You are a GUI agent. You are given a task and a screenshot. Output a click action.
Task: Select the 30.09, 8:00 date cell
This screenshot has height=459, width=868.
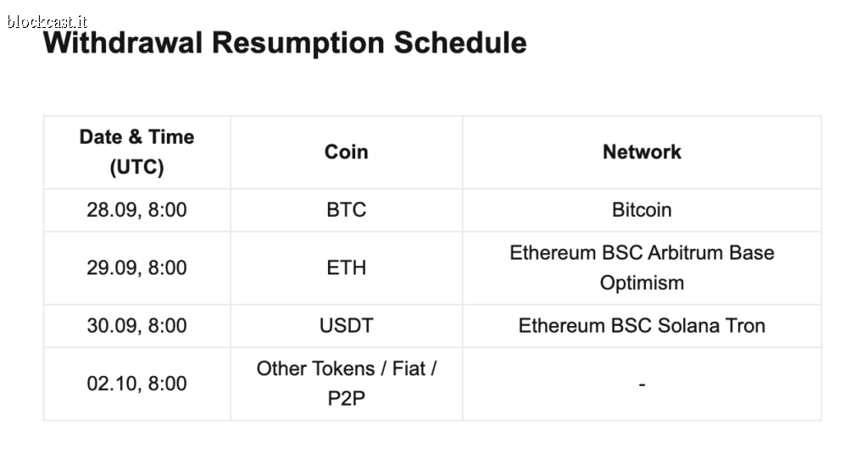click(136, 326)
